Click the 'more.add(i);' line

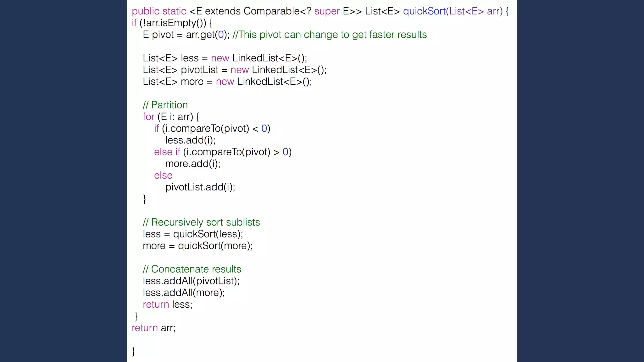(x=193, y=164)
